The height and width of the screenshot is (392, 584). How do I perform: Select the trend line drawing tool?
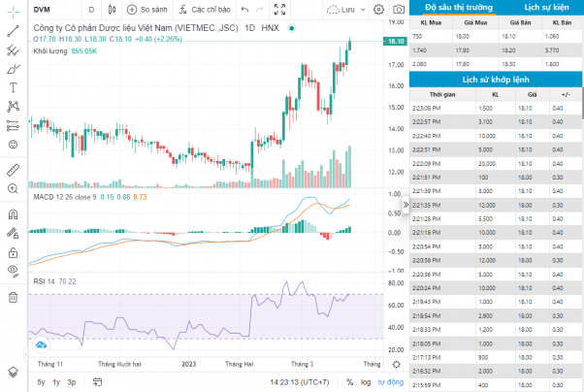[13, 31]
